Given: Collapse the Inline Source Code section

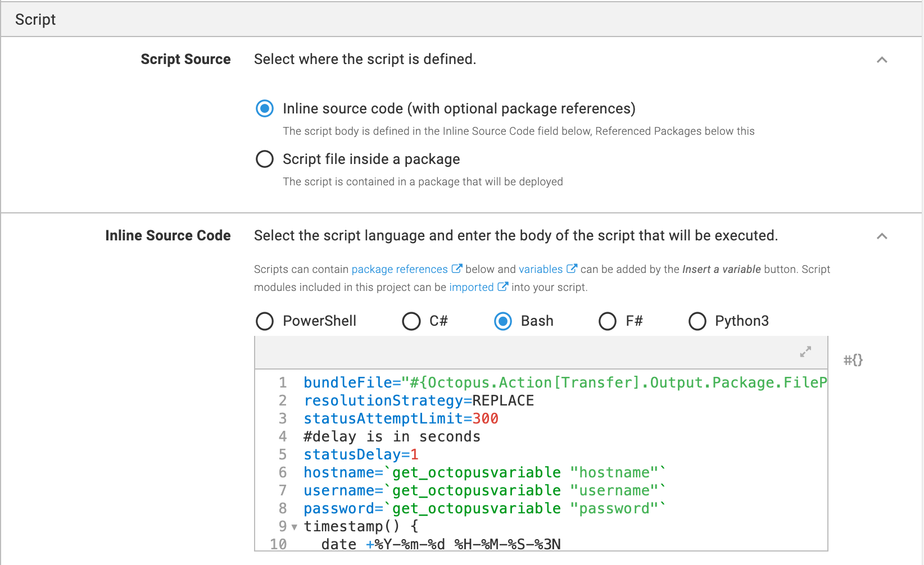Looking at the screenshot, I should [x=882, y=236].
